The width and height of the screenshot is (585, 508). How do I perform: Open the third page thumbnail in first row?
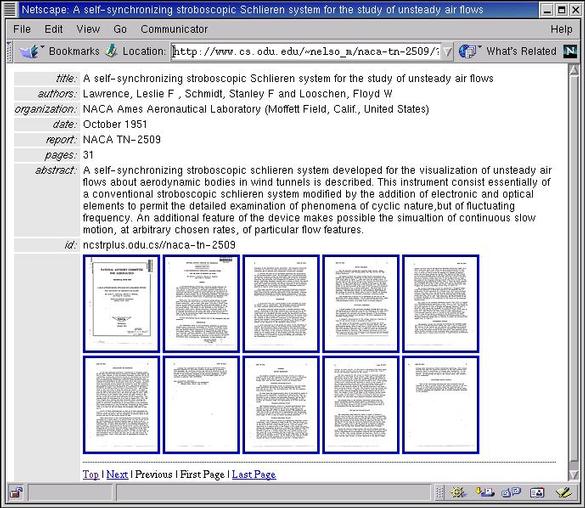pos(281,304)
